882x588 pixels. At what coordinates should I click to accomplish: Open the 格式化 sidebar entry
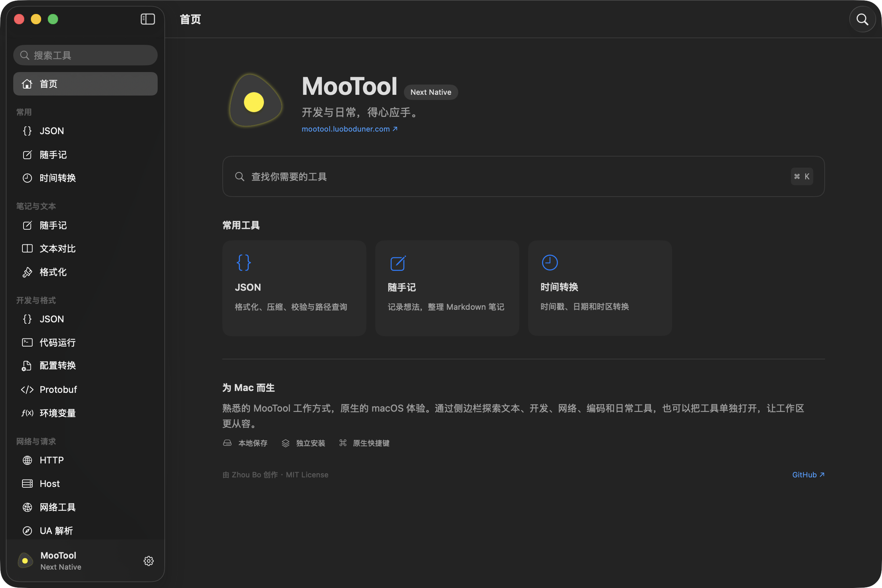pyautogui.click(x=86, y=272)
